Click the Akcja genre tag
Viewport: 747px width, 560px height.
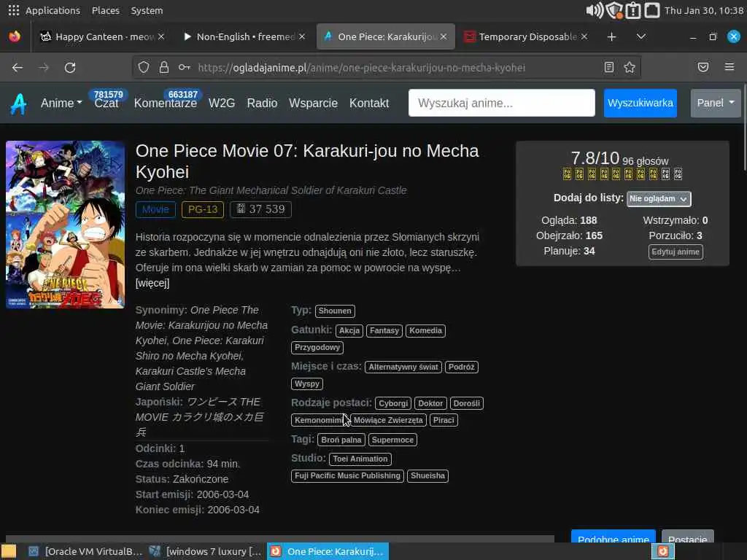point(349,330)
